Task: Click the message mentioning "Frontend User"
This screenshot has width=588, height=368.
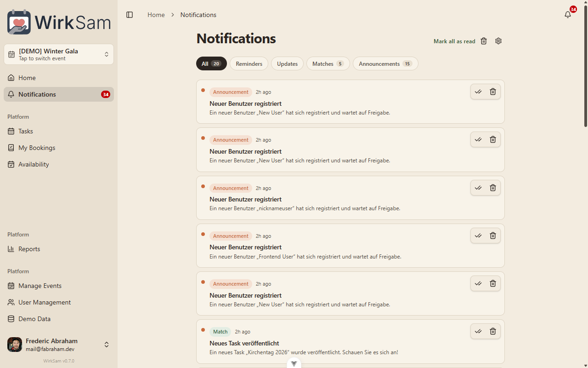Action: (x=305, y=257)
